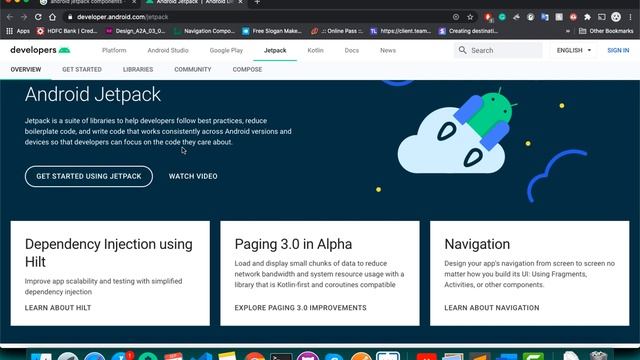Click EXPLORE PAGING 3.0 IMPROVEMENTS link
Viewport: 640px width, 360px height.
pyautogui.click(x=300, y=308)
